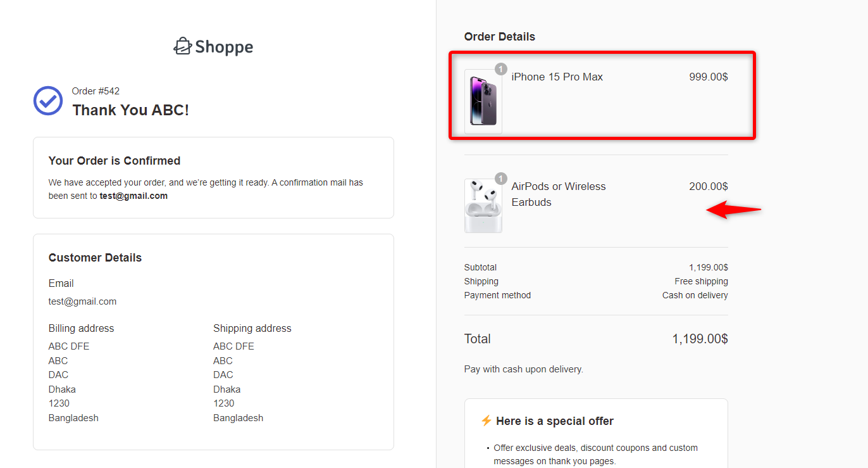Click the Customer Details heading
The height and width of the screenshot is (468, 868).
coord(95,258)
